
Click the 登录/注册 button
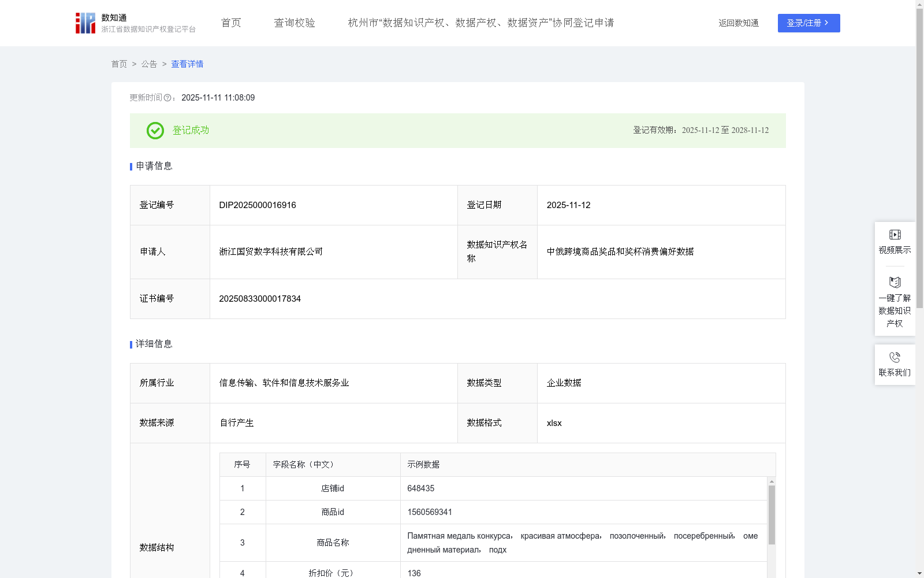808,23
